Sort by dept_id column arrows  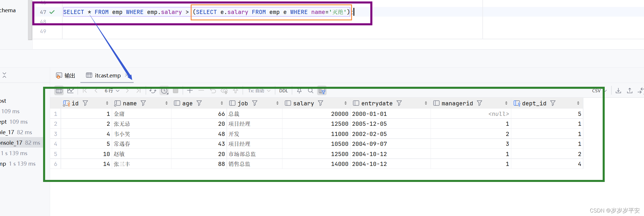(x=578, y=103)
